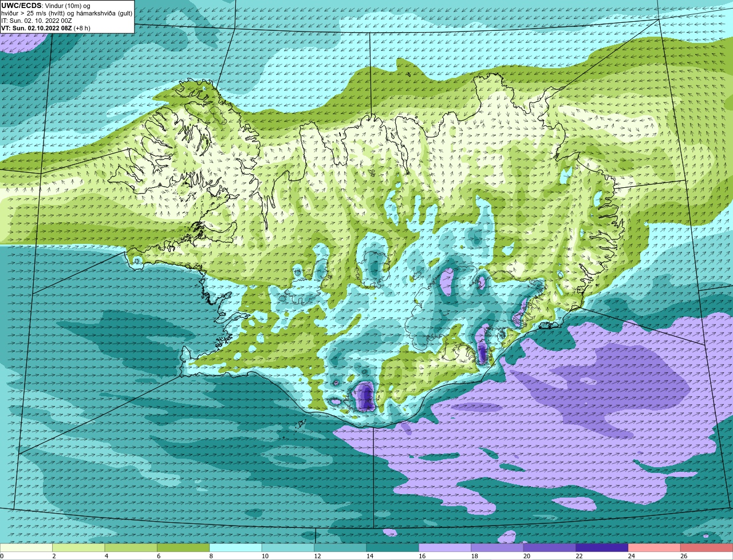This screenshot has width=733, height=560.
Task: Select the violet 20–22 m/s legend swatch
Action: pos(550,548)
